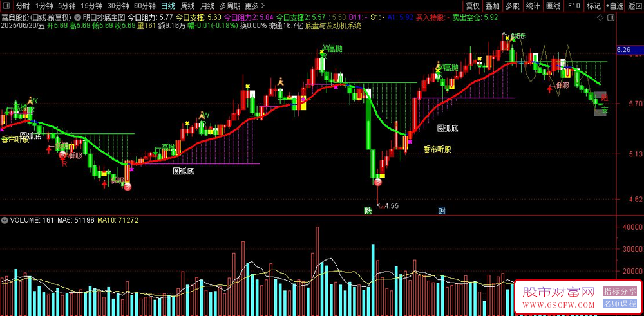Expand the 明日抄底主图 indicator dropdown arrow
This screenshot has width=644, height=316.
pyautogui.click(x=78, y=17)
